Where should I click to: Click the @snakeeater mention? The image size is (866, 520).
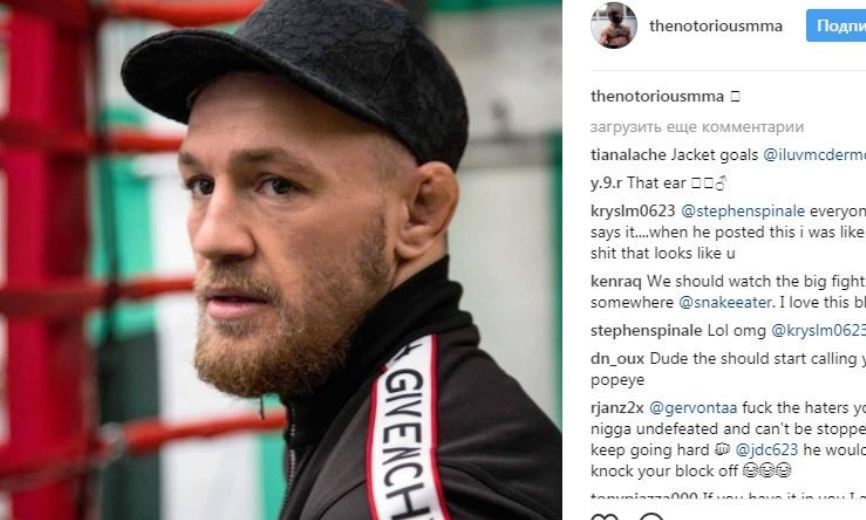coord(725,303)
